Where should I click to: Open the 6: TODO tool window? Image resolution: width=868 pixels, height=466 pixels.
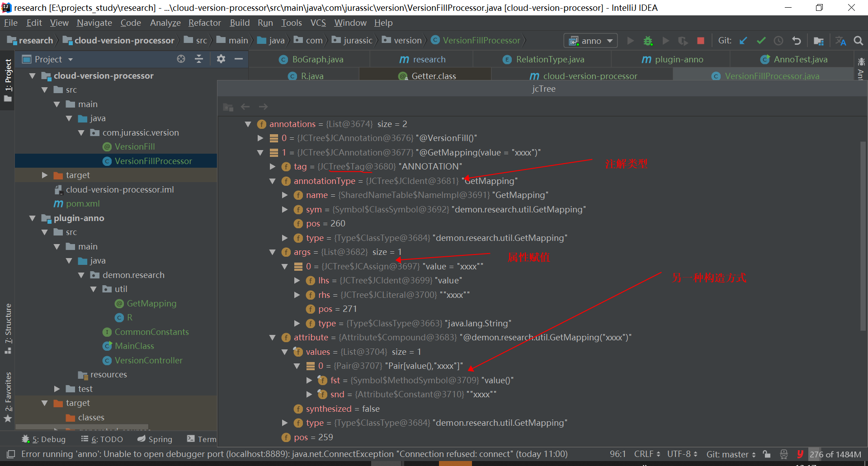tap(102, 439)
